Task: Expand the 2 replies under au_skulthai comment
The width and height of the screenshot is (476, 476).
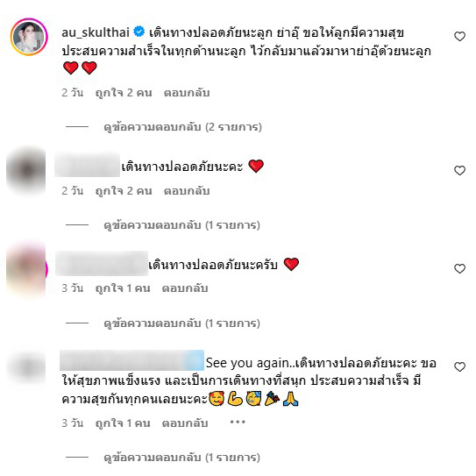Action: pyautogui.click(x=182, y=127)
